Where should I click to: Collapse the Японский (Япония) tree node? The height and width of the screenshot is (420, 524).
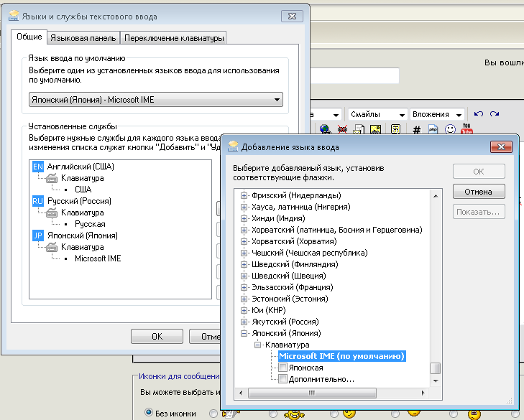click(x=244, y=333)
